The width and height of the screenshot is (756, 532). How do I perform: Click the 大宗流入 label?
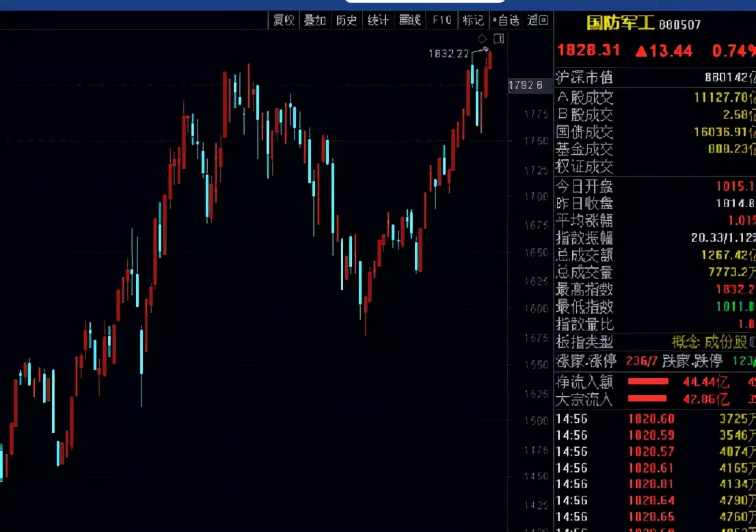(x=584, y=400)
